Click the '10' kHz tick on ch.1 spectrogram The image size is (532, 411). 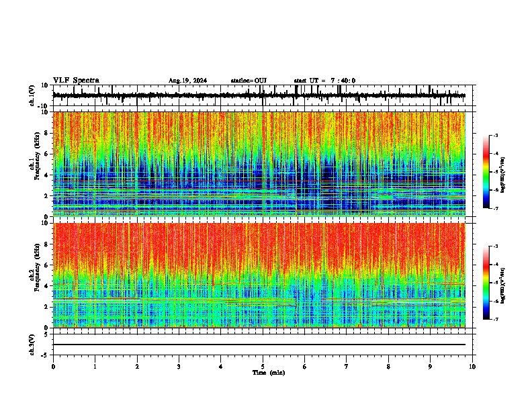[x=46, y=112]
